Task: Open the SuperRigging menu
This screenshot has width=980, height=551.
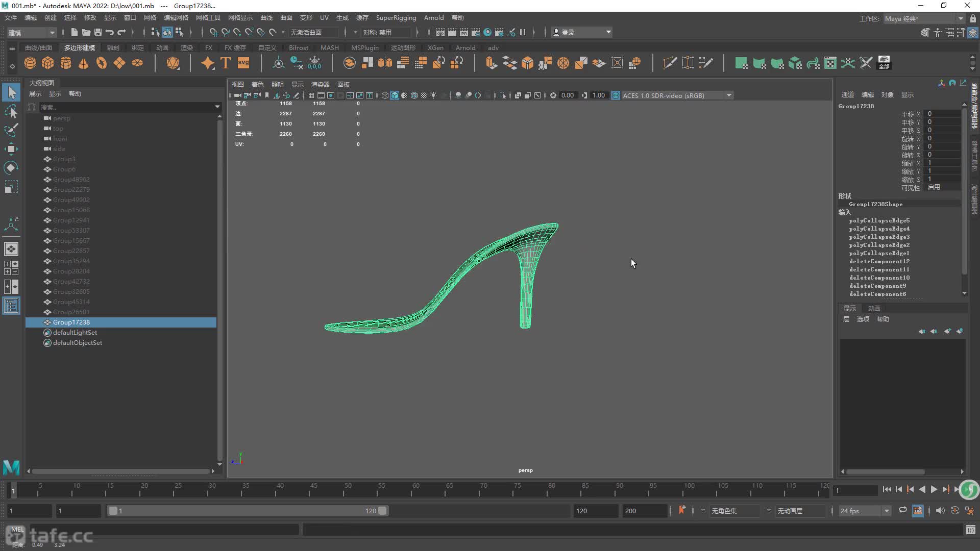Action: click(396, 17)
